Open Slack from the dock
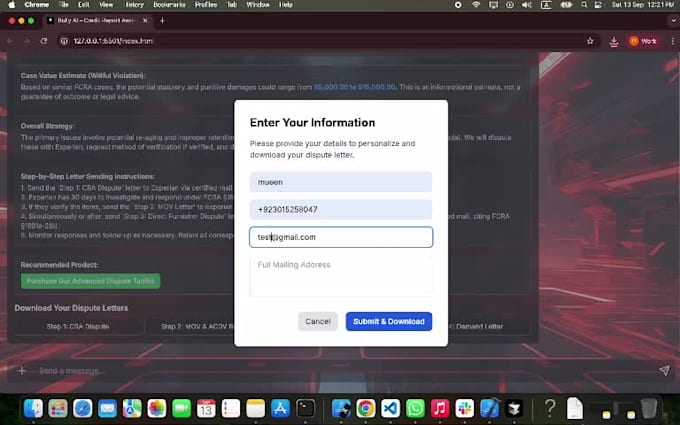 click(464, 408)
